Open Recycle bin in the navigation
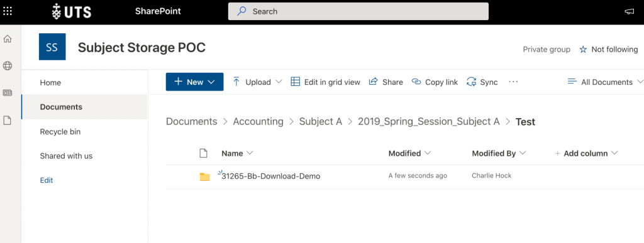 click(60, 131)
